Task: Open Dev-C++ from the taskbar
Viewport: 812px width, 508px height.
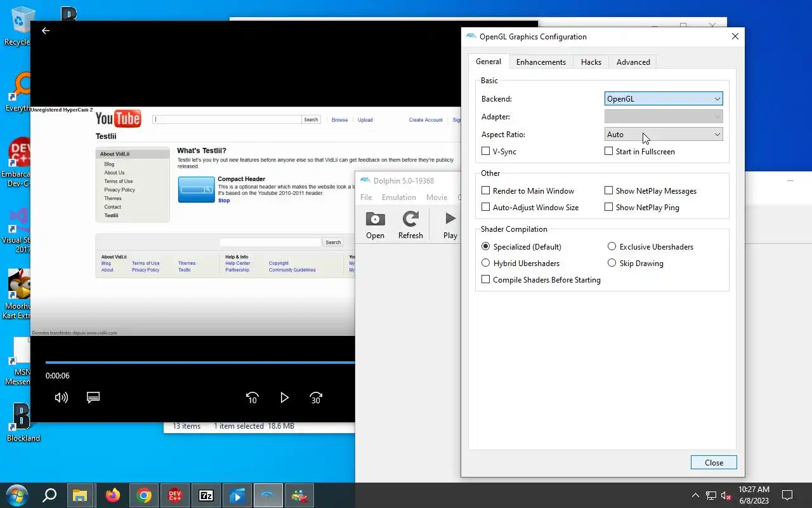Action: [175, 495]
